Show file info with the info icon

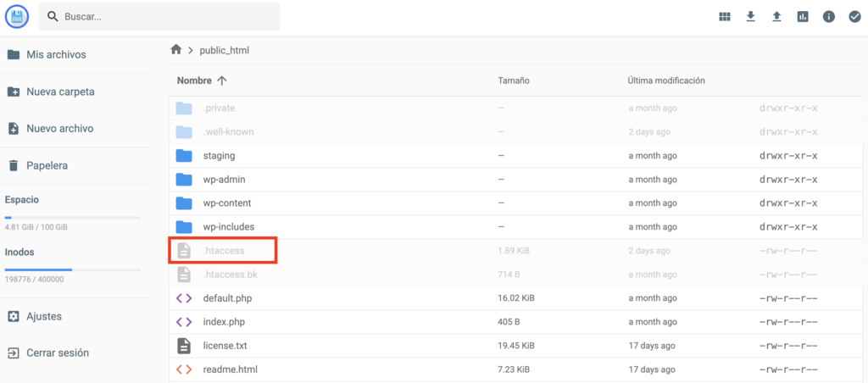(x=829, y=17)
